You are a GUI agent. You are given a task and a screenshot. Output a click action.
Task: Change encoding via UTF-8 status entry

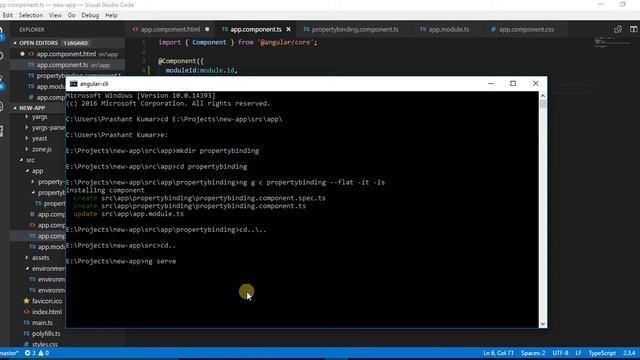click(x=560, y=353)
